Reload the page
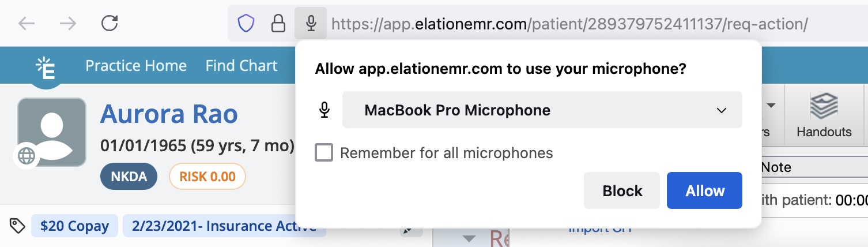Screen dimensions: 868x247 pyautogui.click(x=110, y=24)
